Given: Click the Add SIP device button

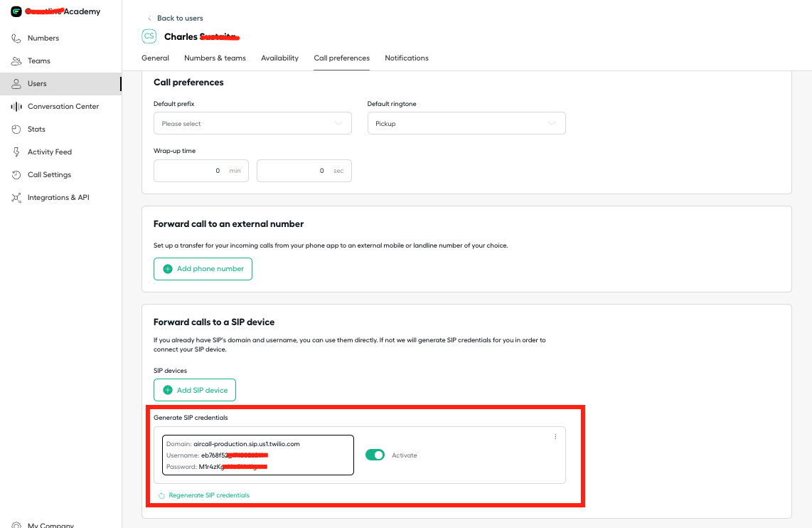Looking at the screenshot, I should click(195, 390).
